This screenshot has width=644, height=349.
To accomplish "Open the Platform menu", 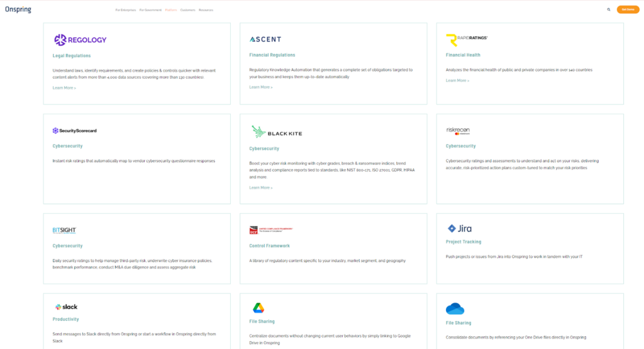I will 171,10.
